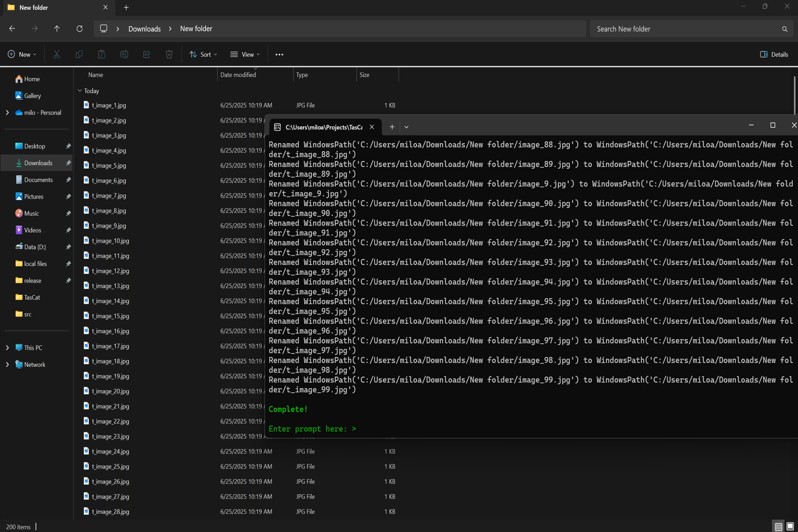Click the Search New folder field

point(691,29)
